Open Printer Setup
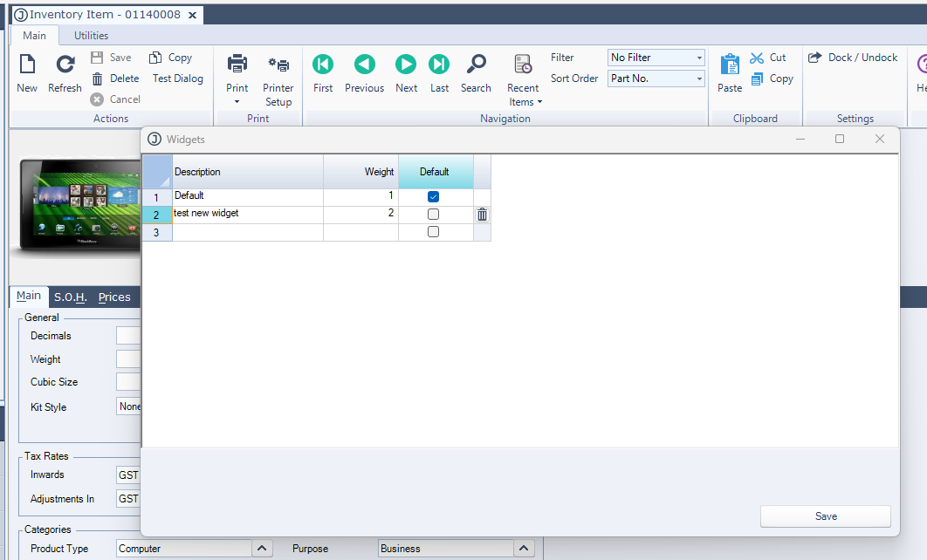 pyautogui.click(x=278, y=65)
